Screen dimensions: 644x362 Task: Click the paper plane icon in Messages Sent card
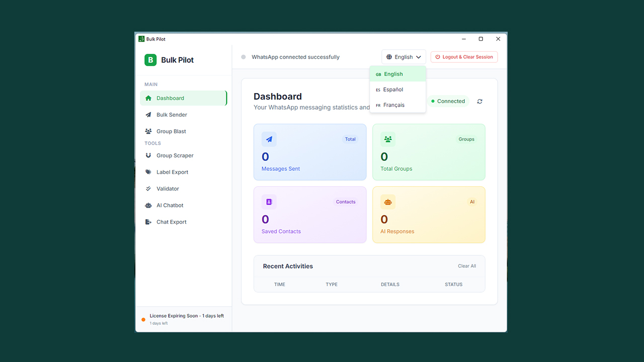269,139
